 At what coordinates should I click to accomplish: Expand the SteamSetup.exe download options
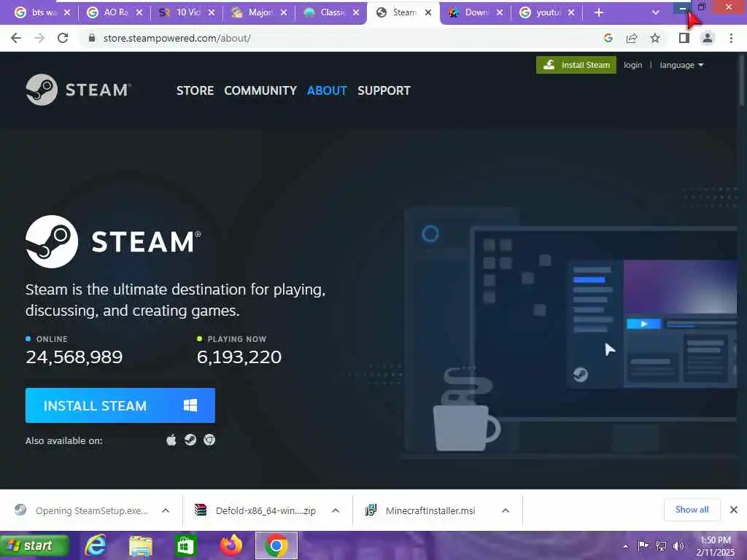tap(166, 510)
